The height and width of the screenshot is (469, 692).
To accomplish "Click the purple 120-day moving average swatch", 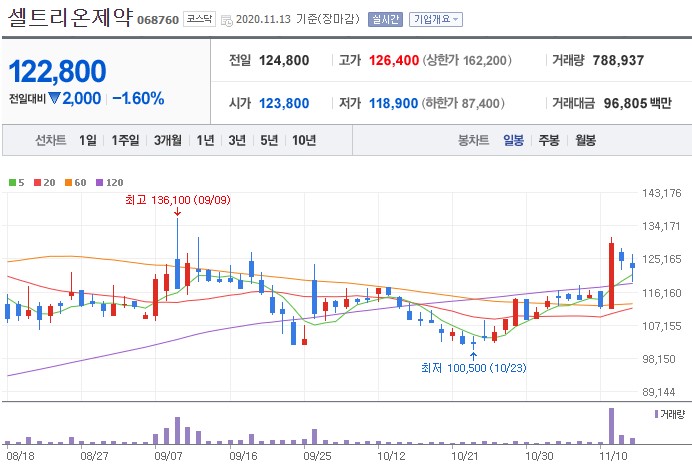I will (x=99, y=182).
